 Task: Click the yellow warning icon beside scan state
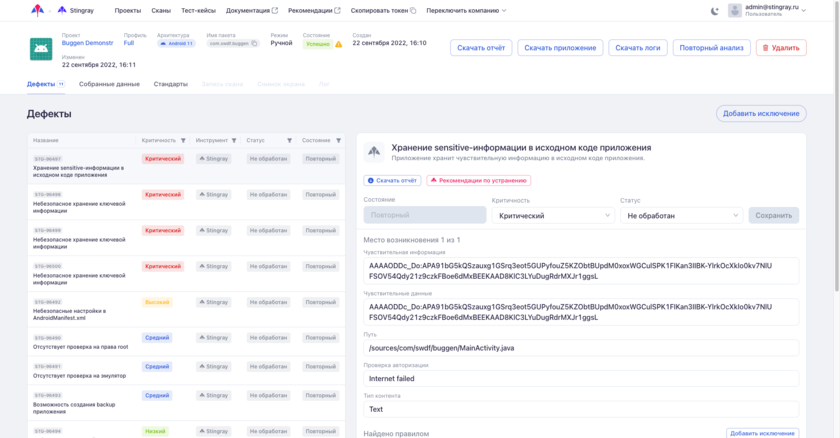(338, 44)
